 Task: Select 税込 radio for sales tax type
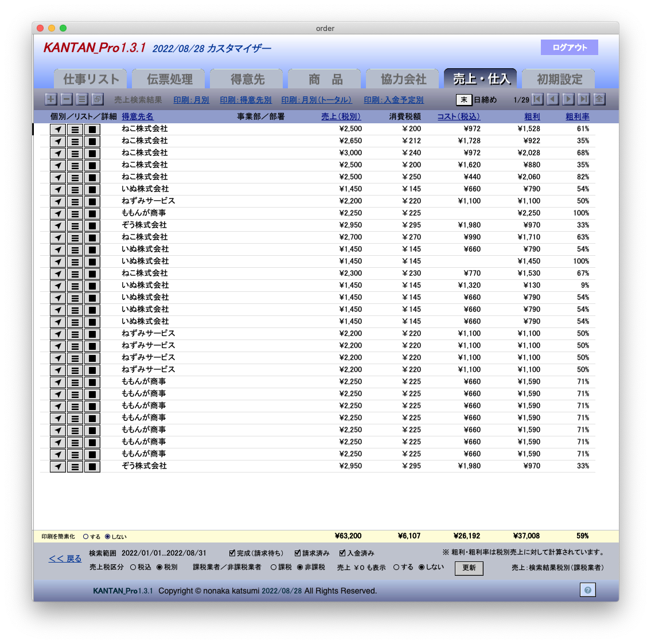[x=133, y=567]
